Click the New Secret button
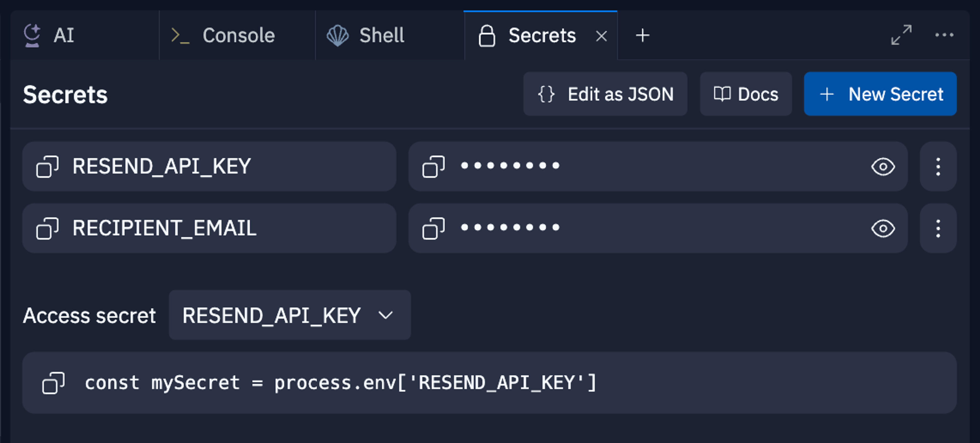The height and width of the screenshot is (443, 980). [x=880, y=94]
